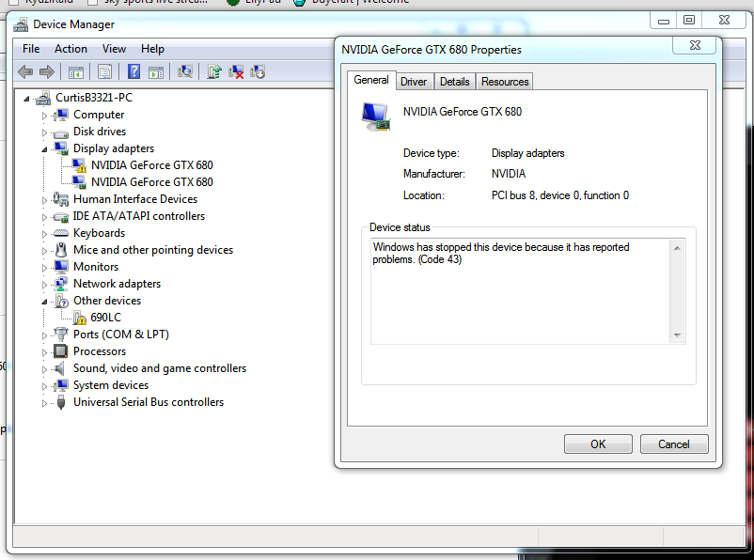Switch to the General tab
This screenshot has width=754, height=560.
(x=371, y=80)
